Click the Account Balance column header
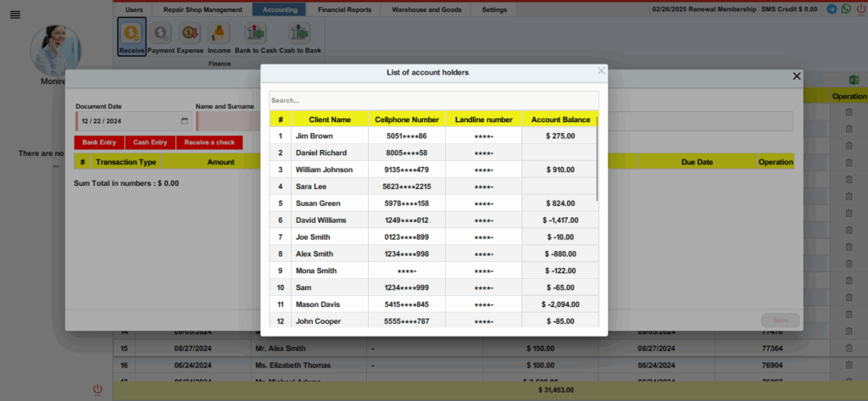 [x=561, y=119]
